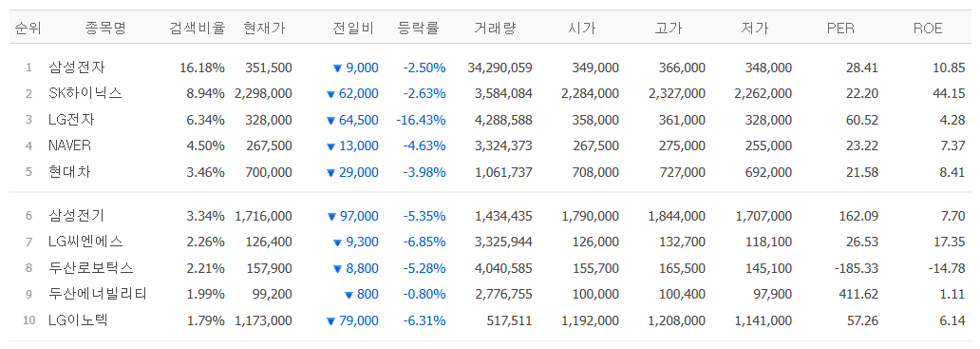The height and width of the screenshot is (349, 980).
Task: Click the 1,208,000 high price cell
Action: (677, 320)
